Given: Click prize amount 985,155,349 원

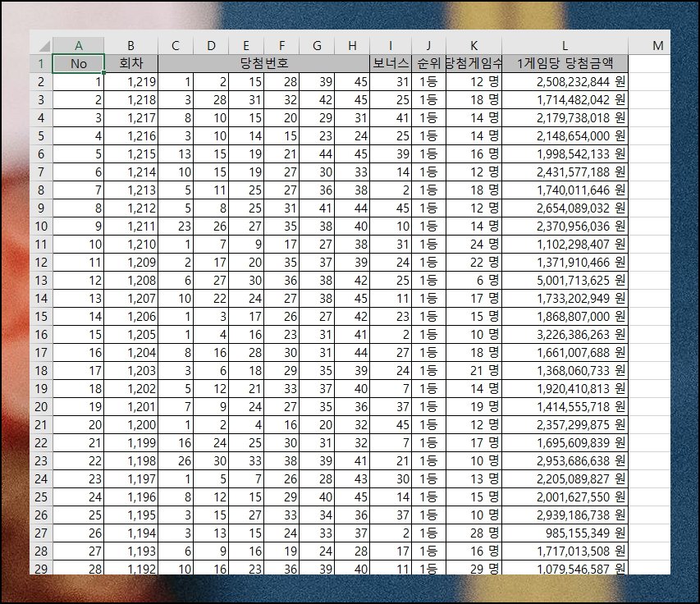Looking at the screenshot, I should 565,533.
